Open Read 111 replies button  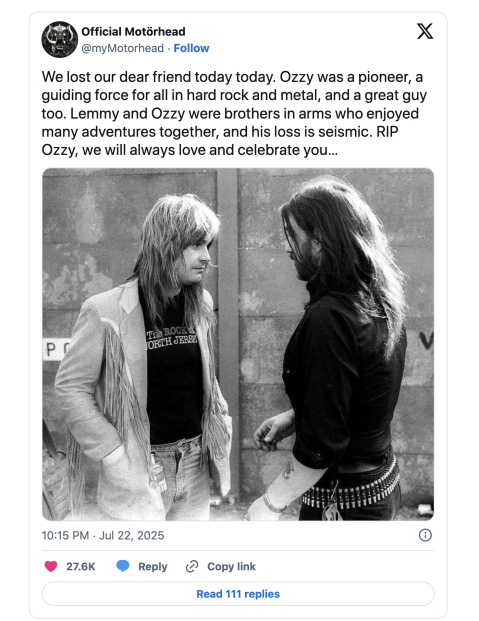[238, 594]
